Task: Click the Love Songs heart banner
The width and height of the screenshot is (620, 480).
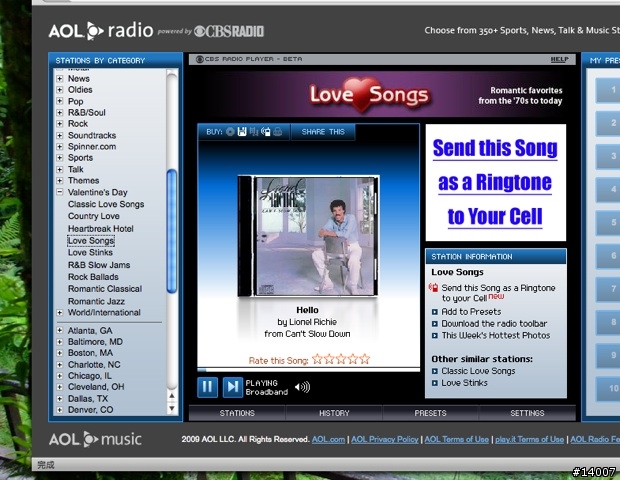Action: 369,95
